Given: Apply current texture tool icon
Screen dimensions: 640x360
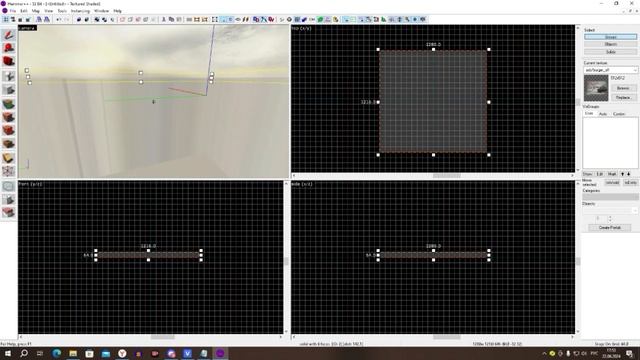Looking at the screenshot, I should [x=8, y=117].
